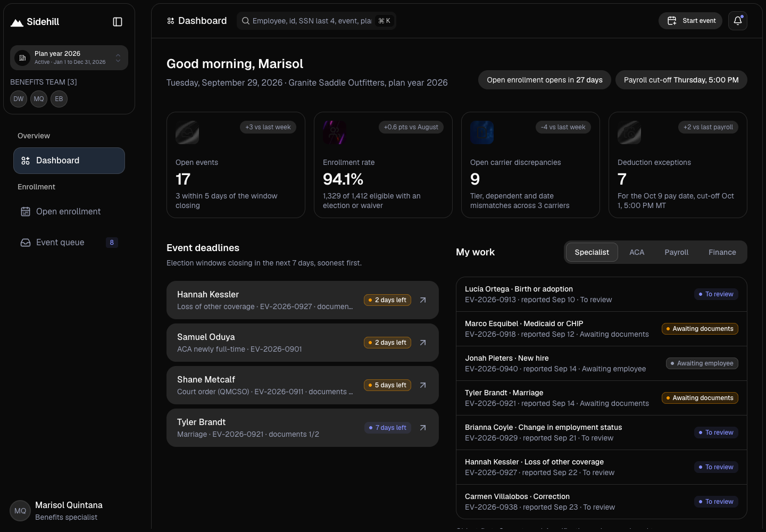Screen dimensions: 766x532
Task: Open Jonah Pieters New hire event
Action: pyautogui.click(x=602, y=363)
